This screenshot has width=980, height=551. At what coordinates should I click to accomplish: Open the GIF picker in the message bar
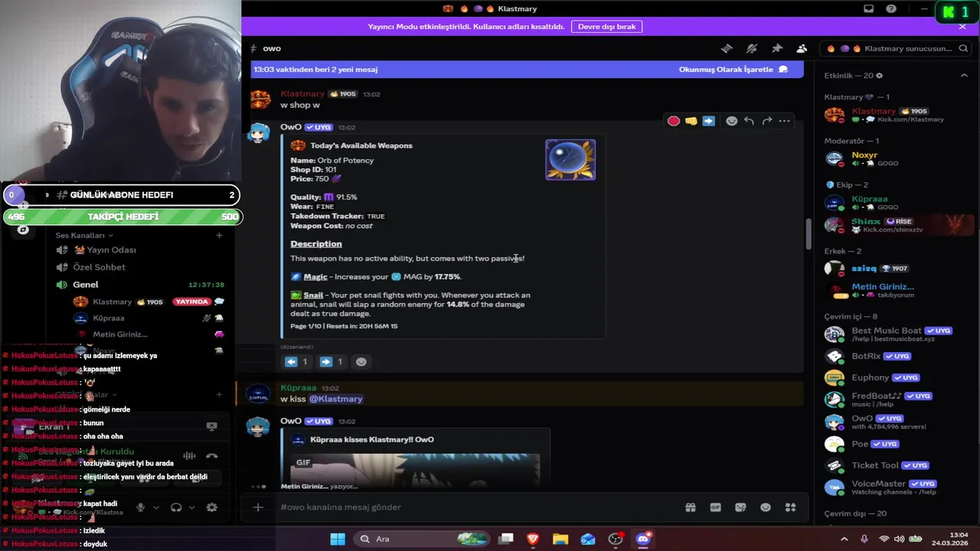pos(716,507)
